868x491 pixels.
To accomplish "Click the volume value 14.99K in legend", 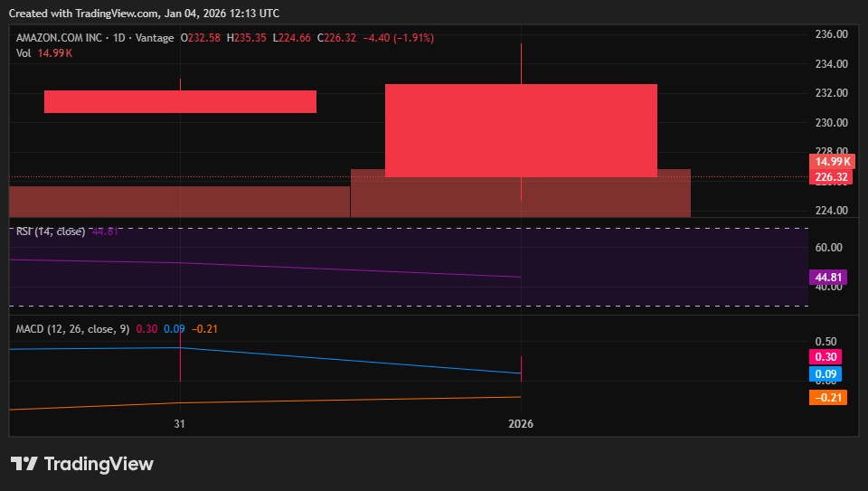I will tap(55, 53).
